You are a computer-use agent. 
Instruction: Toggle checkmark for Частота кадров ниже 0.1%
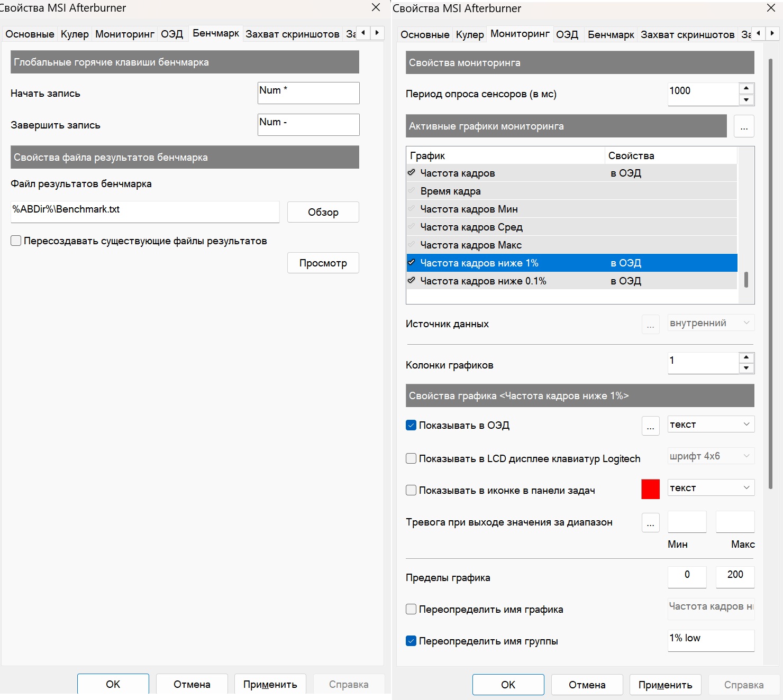[x=412, y=281]
